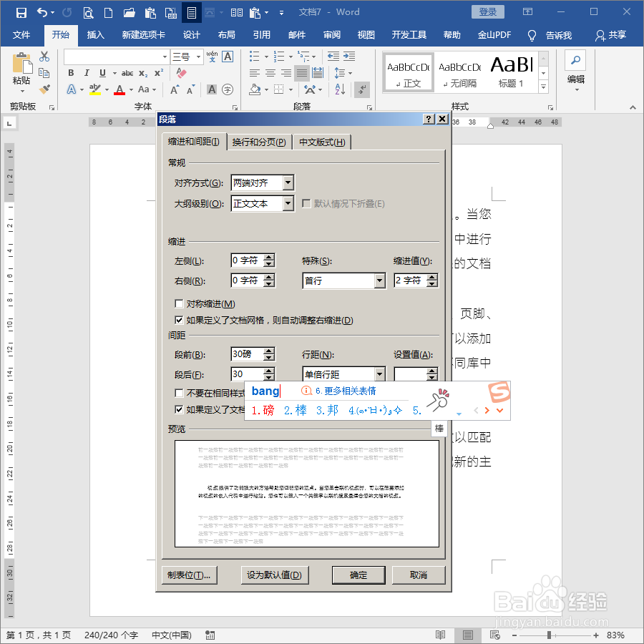Select IME candidate 1. 磅
This screenshot has width=644, height=644.
pos(263,410)
